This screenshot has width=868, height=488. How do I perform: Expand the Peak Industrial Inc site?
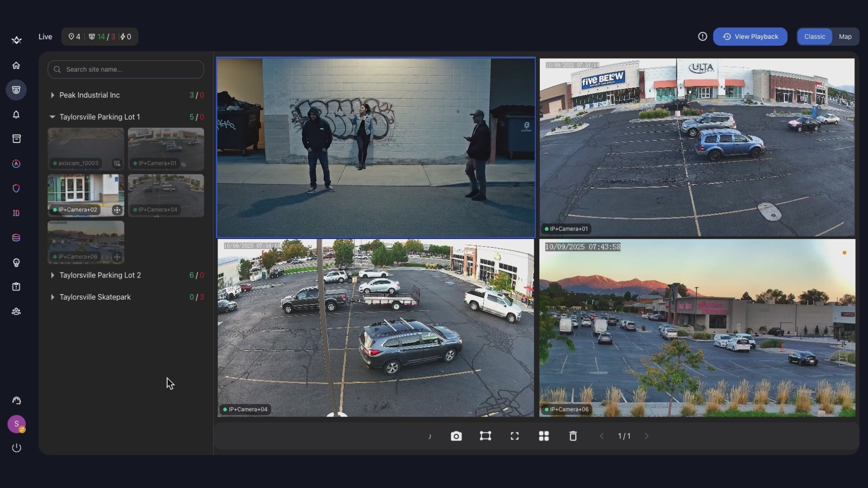click(52, 95)
